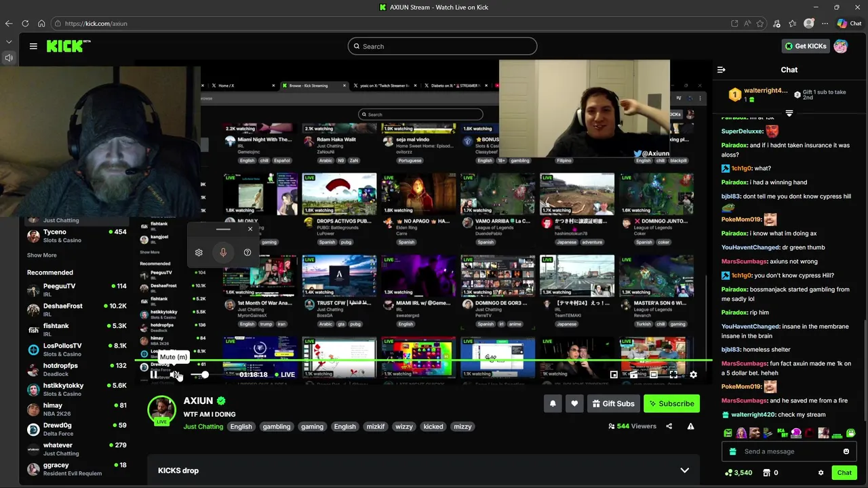Select the wizzy tag
868x488 pixels.
point(404,426)
